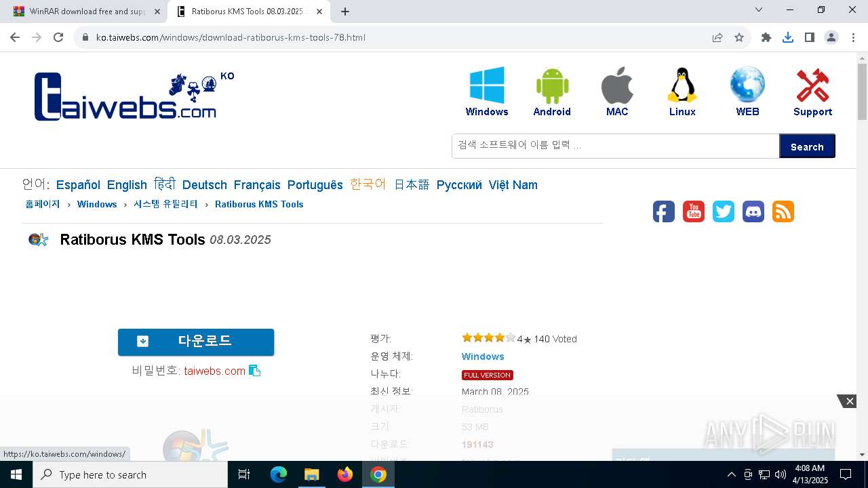Select 한국어 language link
The image size is (868, 488).
click(x=368, y=184)
